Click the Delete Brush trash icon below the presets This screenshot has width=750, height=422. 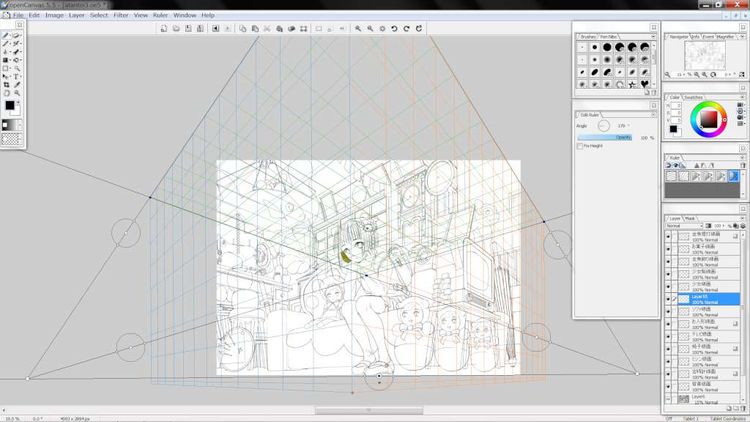653,92
